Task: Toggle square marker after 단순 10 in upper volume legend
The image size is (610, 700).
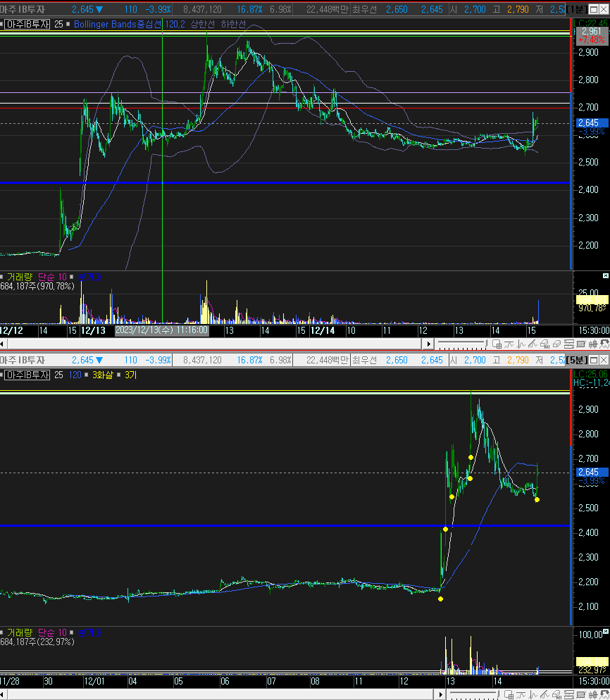Action: [71, 277]
